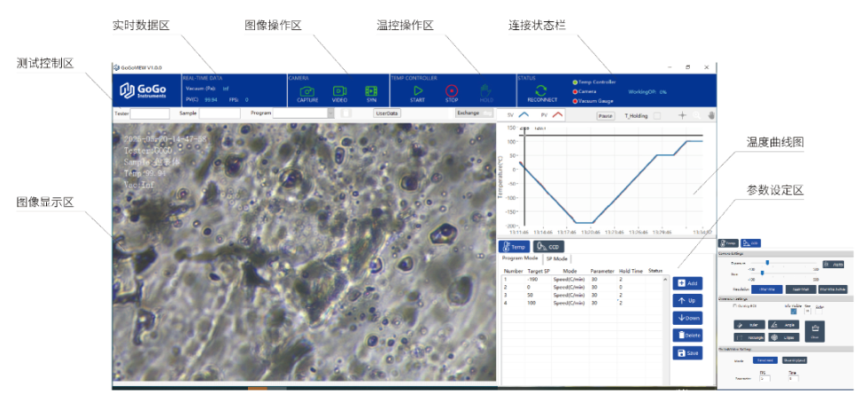
Task: Toggle the T_Holding checkbox
Action: [656, 115]
